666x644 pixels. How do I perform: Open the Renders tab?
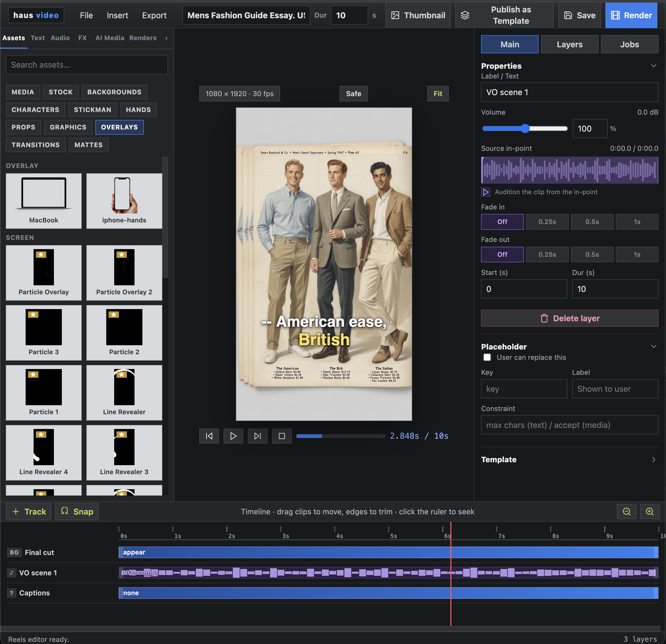(143, 38)
